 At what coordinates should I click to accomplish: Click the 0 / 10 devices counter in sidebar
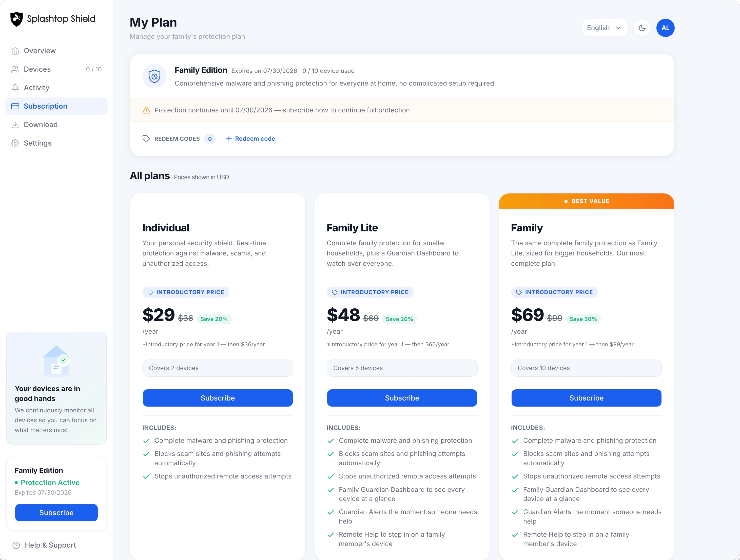tap(94, 69)
